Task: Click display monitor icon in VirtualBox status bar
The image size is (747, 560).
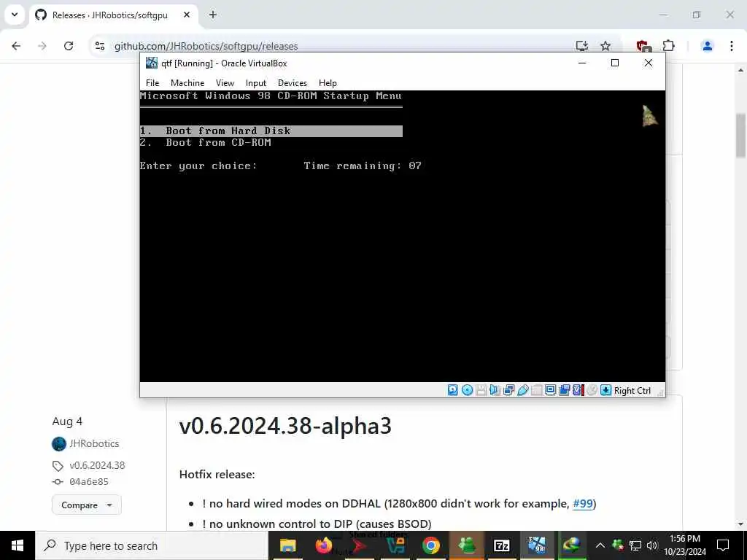Action: pos(550,391)
